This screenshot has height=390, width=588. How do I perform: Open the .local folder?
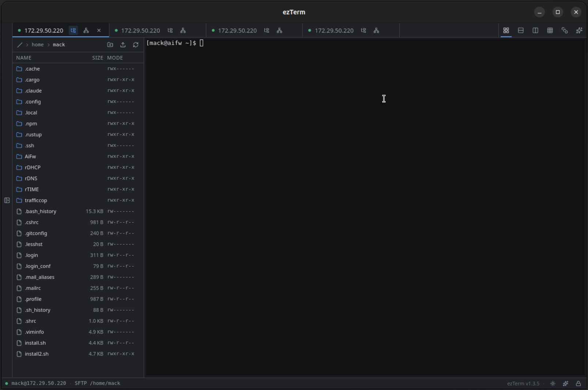tap(78, 113)
